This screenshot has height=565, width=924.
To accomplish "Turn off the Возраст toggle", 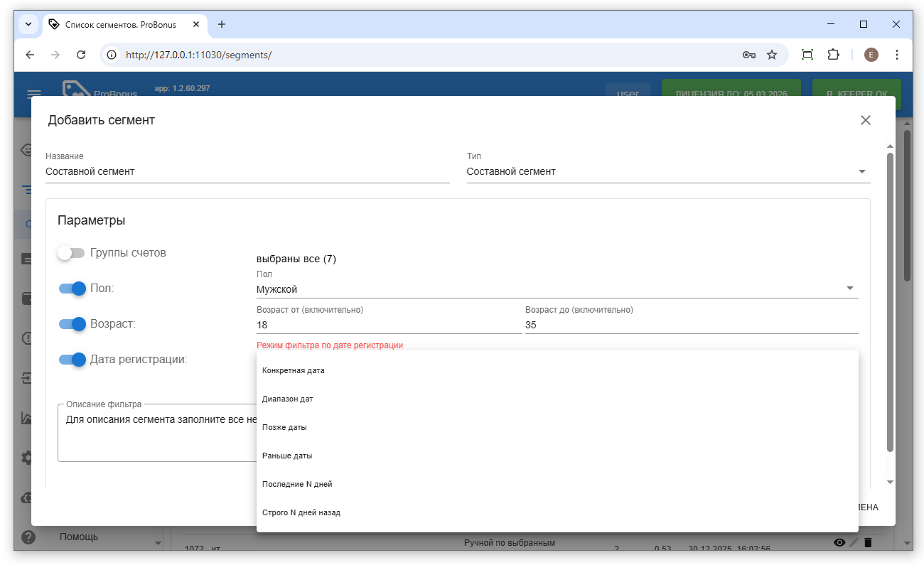I will tap(72, 324).
